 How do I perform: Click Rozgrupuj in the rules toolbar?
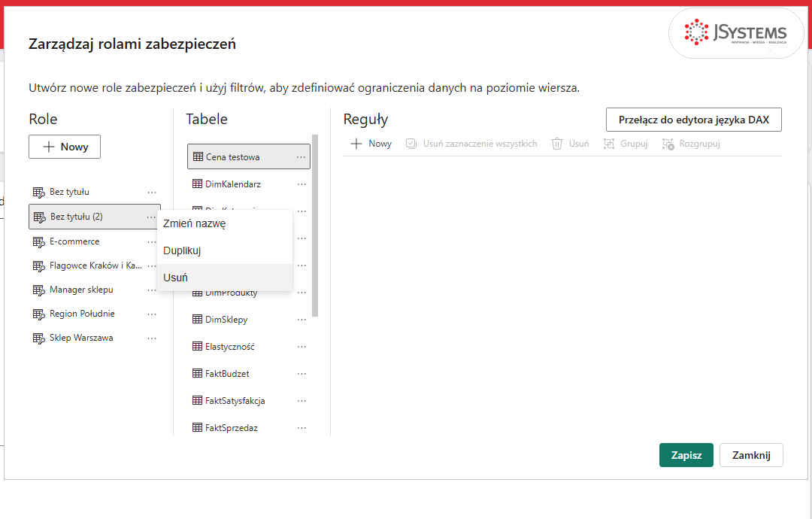tap(691, 144)
